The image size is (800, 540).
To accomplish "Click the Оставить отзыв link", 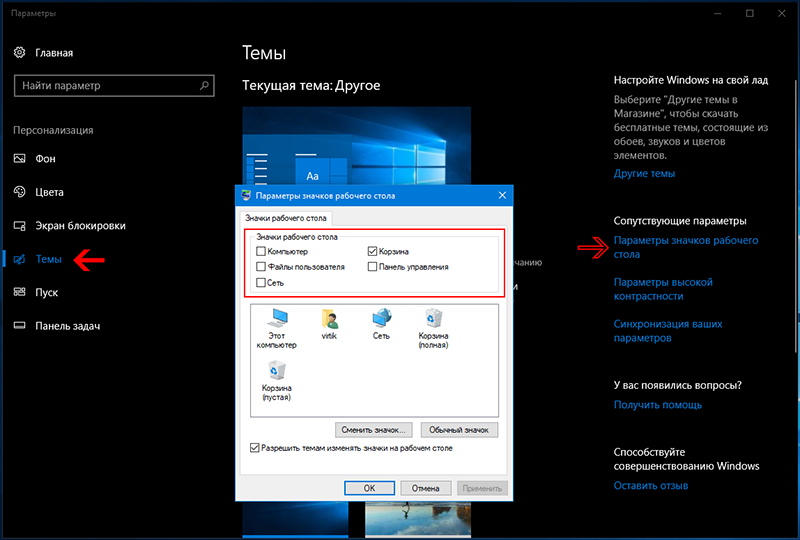I will (651, 485).
